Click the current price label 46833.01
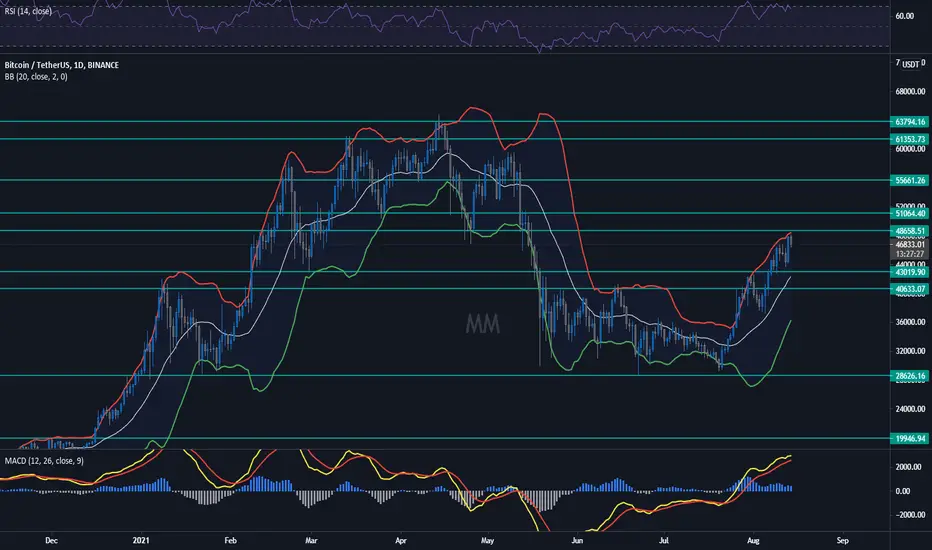The height and width of the screenshot is (550, 932). coord(909,244)
